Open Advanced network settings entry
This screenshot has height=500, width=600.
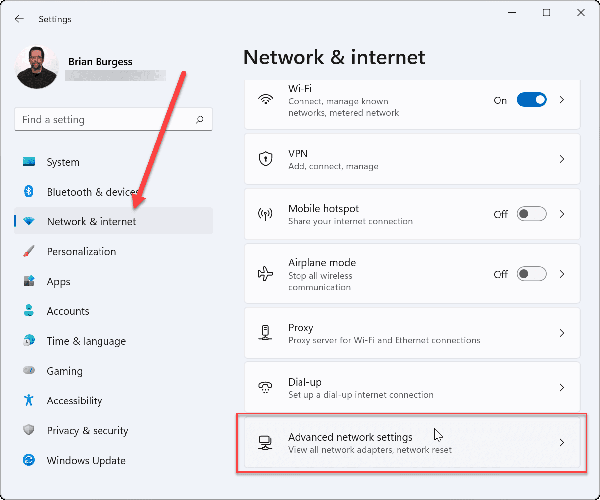coord(412,443)
